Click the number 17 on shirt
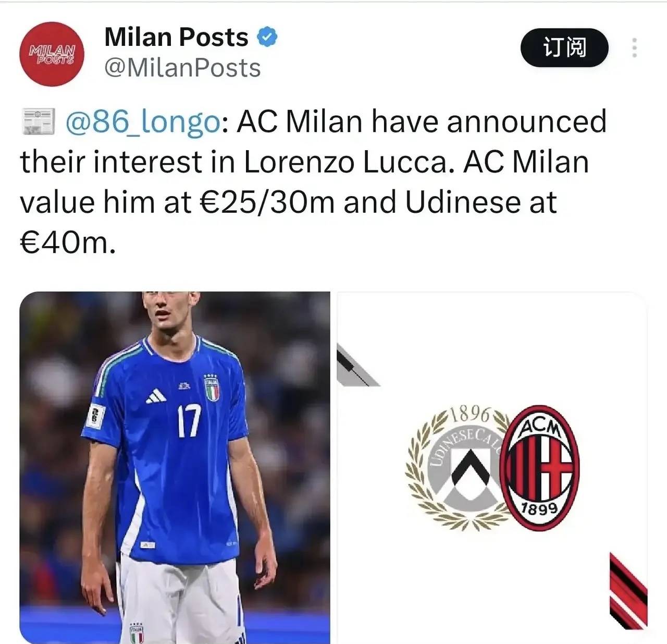667x644 pixels. tap(189, 421)
